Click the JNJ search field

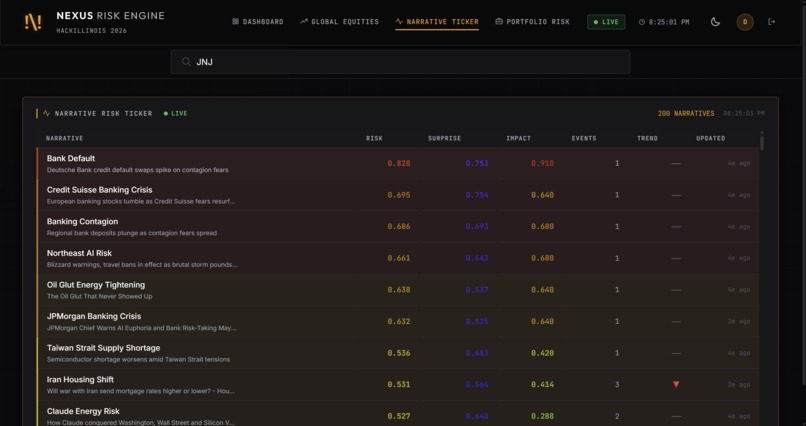click(400, 62)
